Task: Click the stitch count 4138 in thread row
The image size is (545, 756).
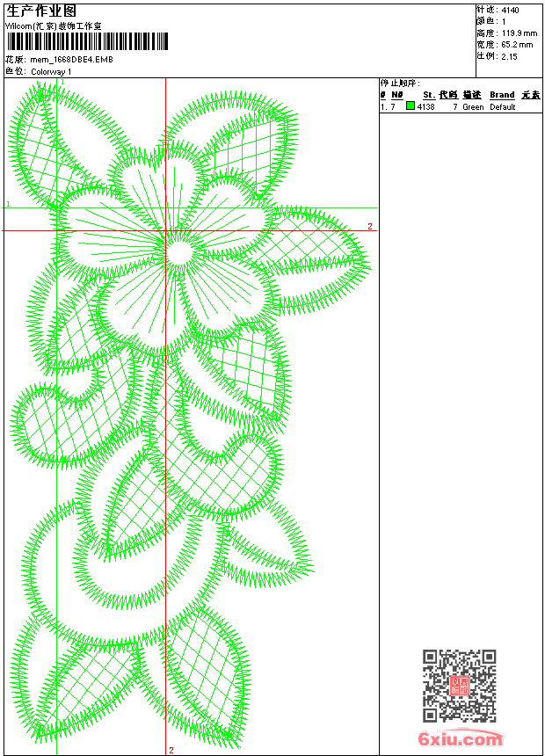Action: coord(425,107)
